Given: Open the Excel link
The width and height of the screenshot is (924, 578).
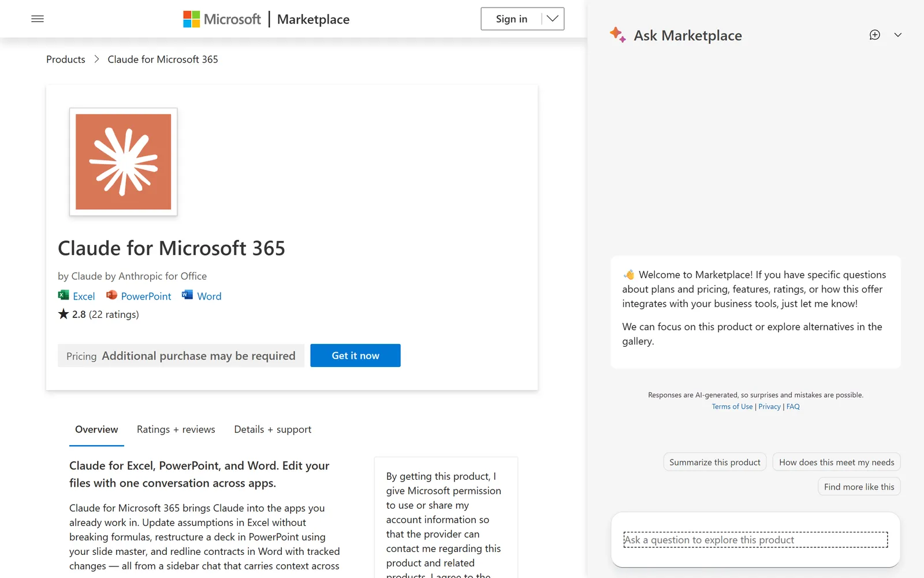Looking at the screenshot, I should (x=84, y=296).
